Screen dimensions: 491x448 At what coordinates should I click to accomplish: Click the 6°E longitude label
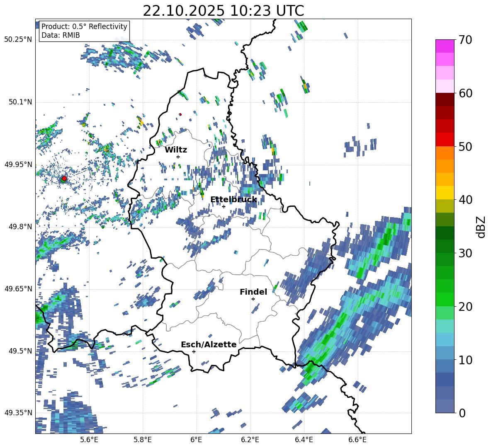[196, 440]
